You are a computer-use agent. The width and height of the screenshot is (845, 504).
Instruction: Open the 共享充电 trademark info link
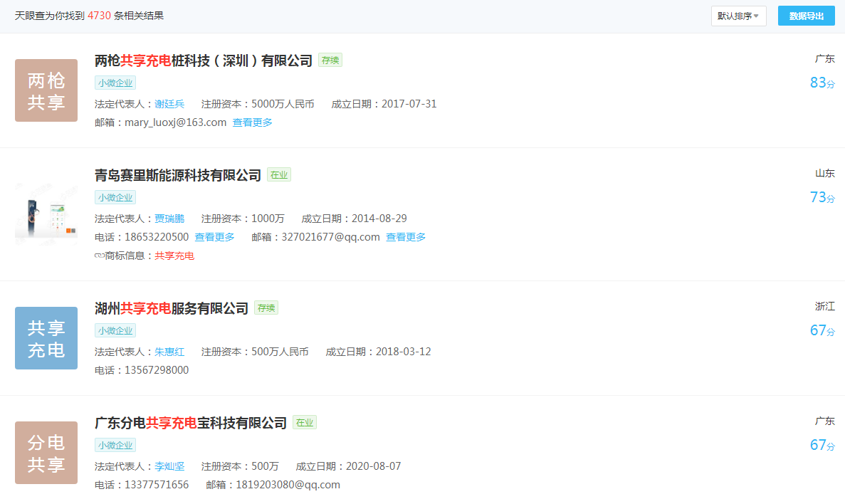tap(174, 256)
